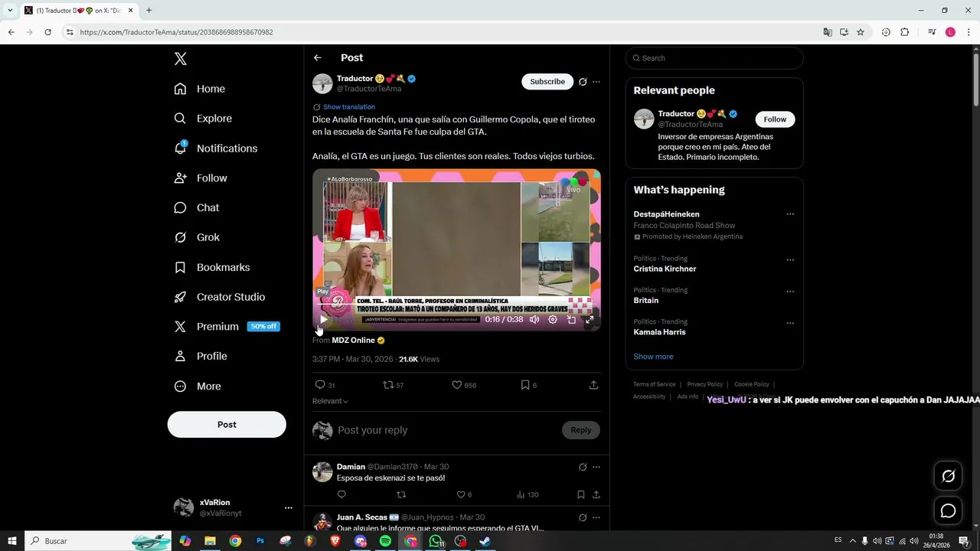
Task: Repost the tweet with 57 reposts
Action: click(x=388, y=385)
